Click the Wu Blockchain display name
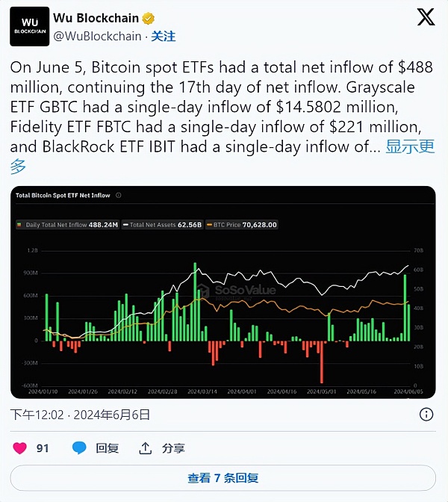Screen dimensions: 448x502 point(96,18)
